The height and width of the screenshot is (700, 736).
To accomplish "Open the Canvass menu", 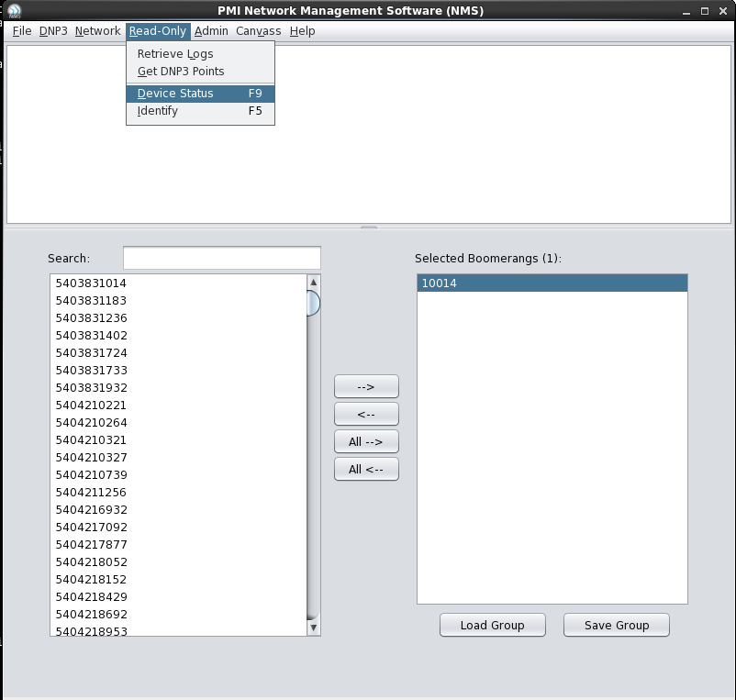I will [x=259, y=31].
